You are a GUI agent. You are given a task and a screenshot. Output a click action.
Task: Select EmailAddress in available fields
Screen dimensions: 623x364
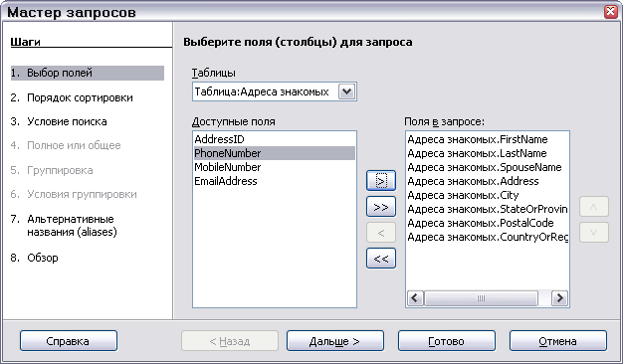tap(274, 181)
